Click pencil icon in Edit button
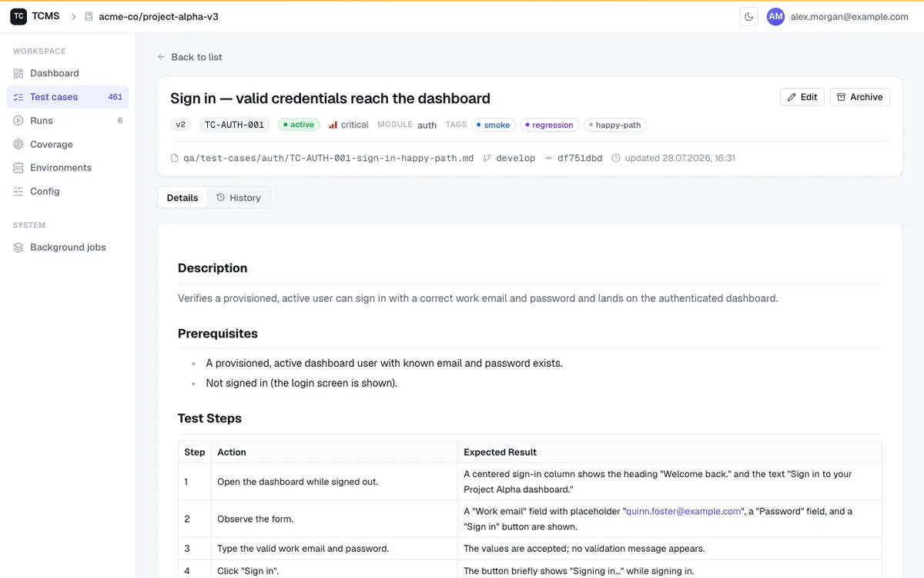This screenshot has height=578, width=924. (x=792, y=97)
